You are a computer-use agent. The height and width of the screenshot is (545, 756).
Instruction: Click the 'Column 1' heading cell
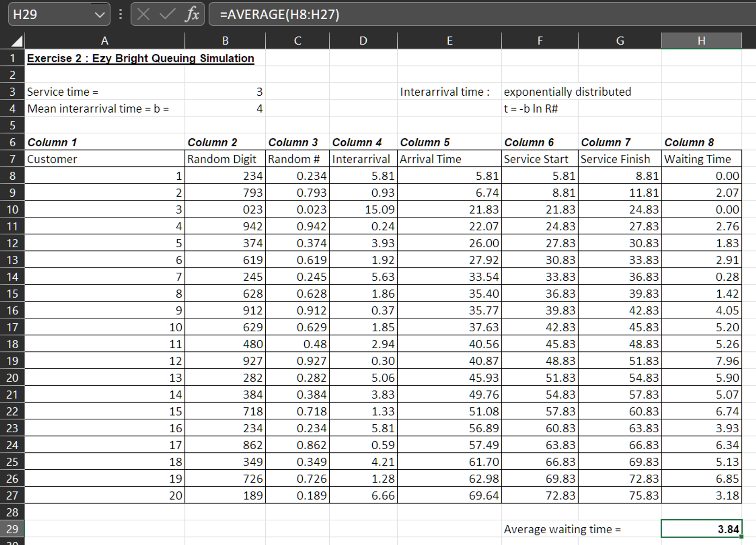coord(105,142)
